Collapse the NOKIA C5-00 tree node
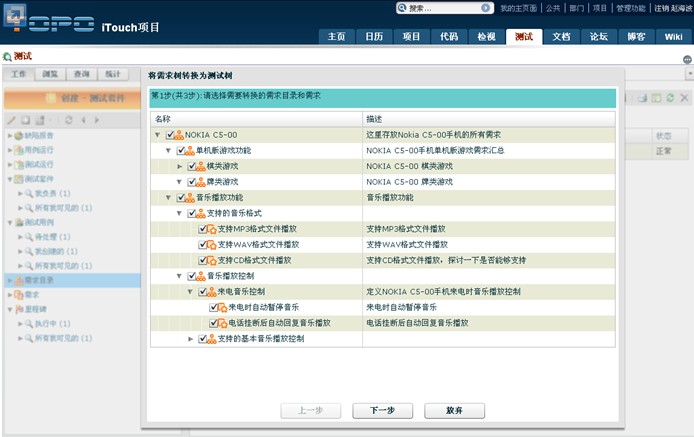694x437 pixels. click(157, 135)
